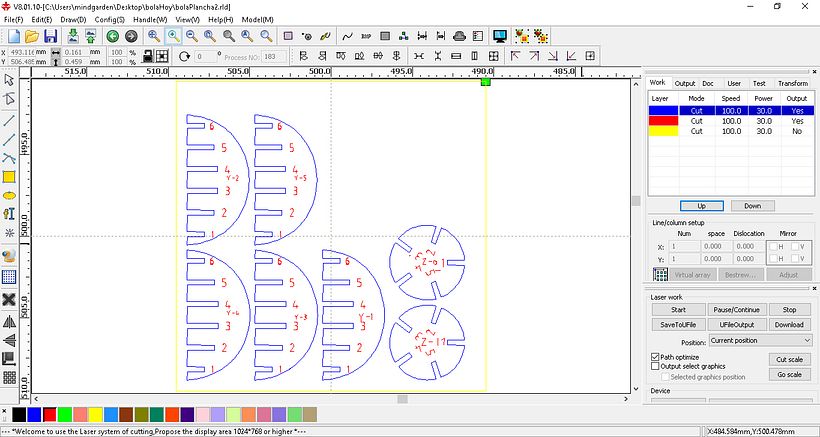The height and width of the screenshot is (437, 820).
Task: Click the Start laser work button
Action: pyautogui.click(x=678, y=309)
